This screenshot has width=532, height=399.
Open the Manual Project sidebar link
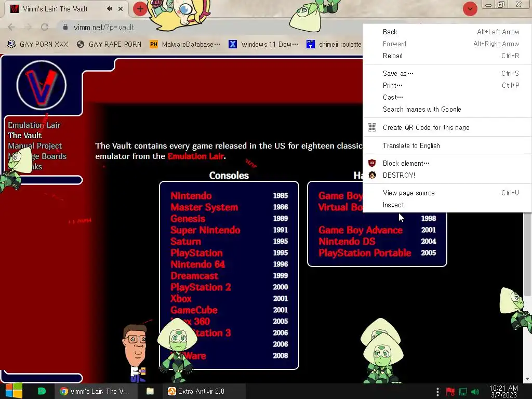35,146
